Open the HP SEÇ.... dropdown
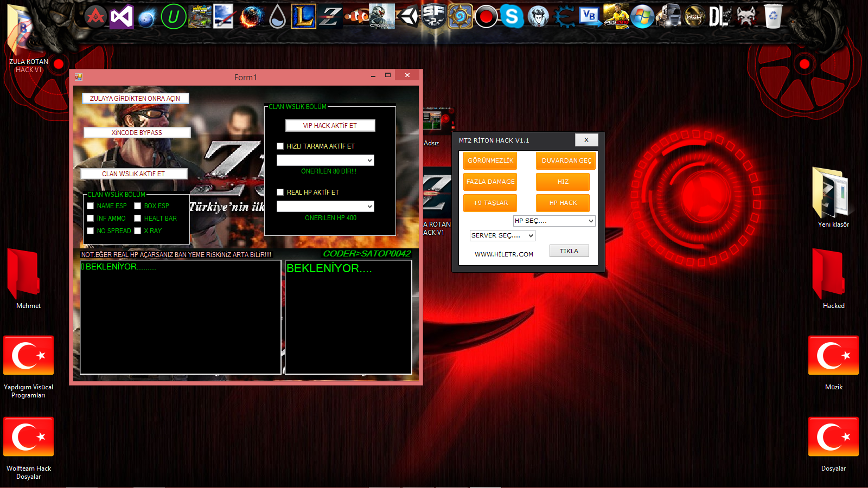 coord(554,221)
